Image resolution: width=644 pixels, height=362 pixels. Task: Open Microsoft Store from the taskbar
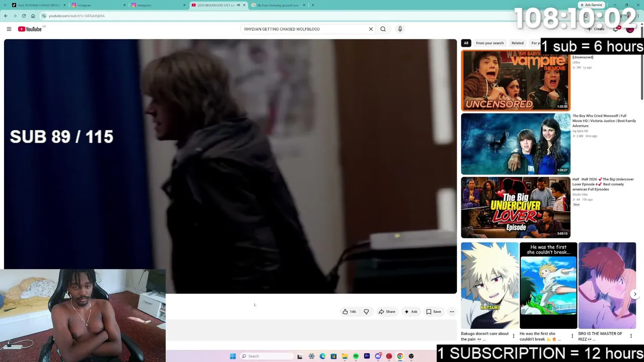[334, 356]
